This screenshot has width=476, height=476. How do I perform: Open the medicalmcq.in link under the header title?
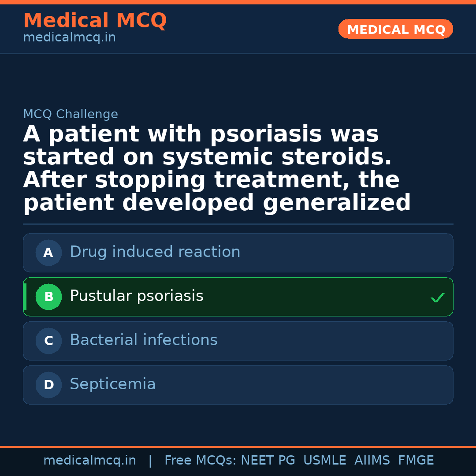69,38
